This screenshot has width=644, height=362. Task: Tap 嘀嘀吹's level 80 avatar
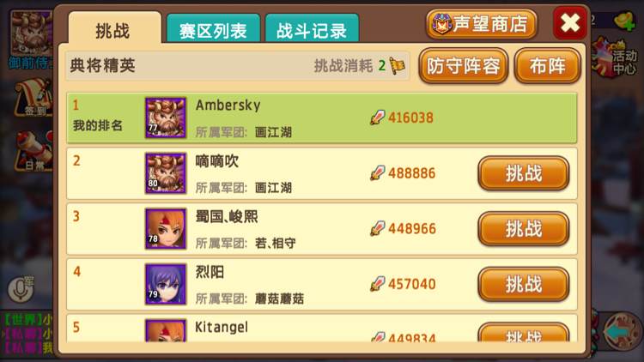(x=166, y=173)
